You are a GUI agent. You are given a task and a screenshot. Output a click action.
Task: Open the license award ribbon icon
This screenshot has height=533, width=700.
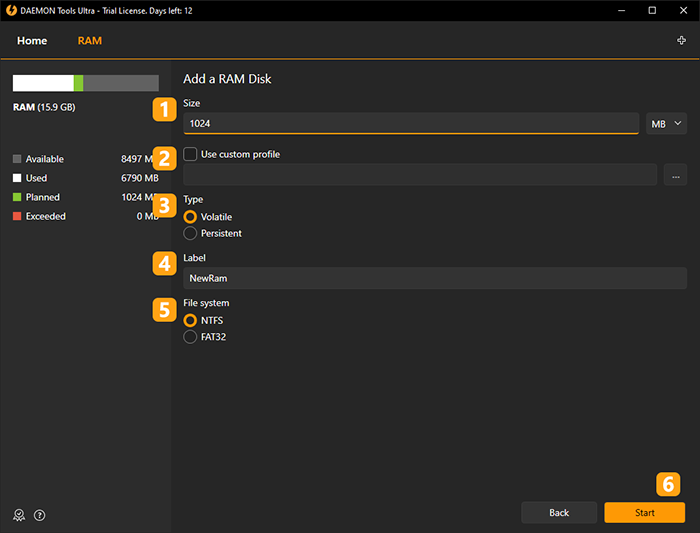(19, 515)
